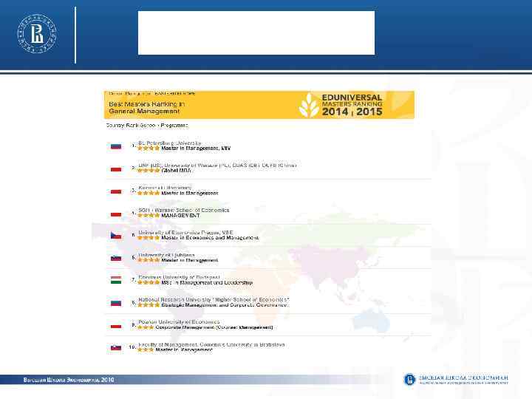The height and width of the screenshot is (399, 532).
Task: Open the Kozminski University link
Action: pyautogui.click(x=165, y=188)
